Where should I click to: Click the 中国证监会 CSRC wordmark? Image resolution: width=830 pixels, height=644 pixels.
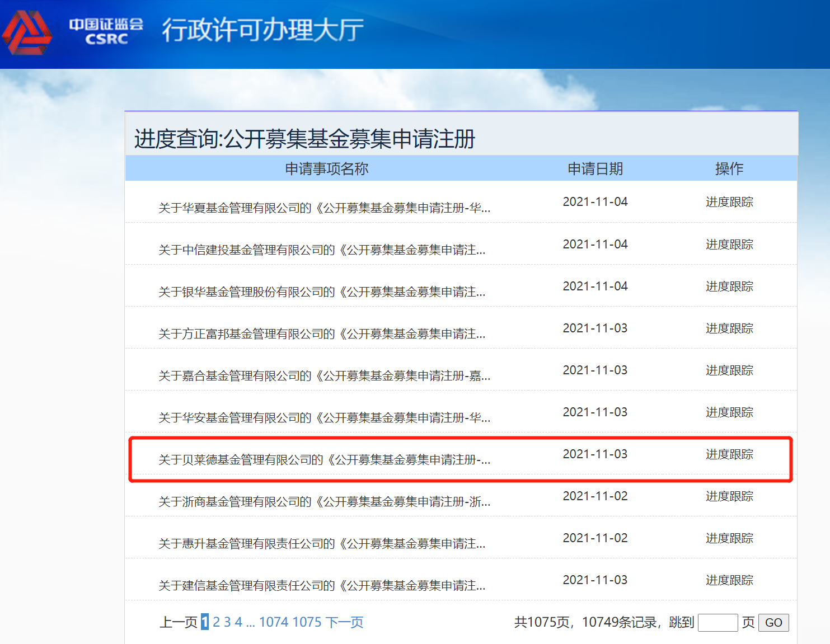[106, 31]
